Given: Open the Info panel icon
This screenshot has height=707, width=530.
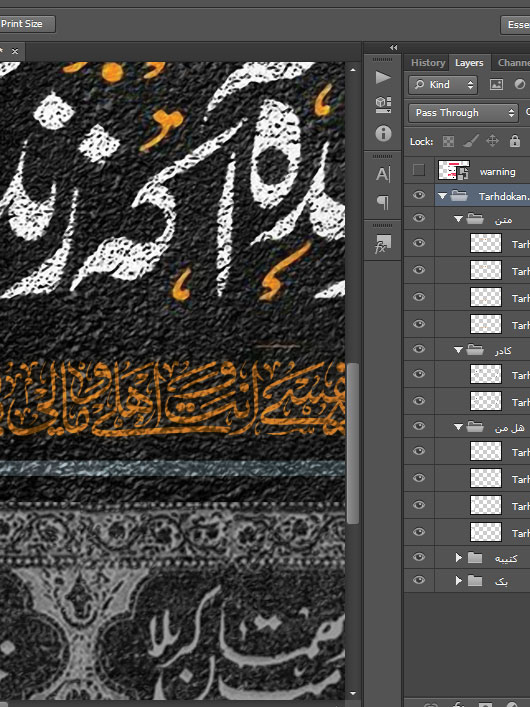Looking at the screenshot, I should (x=383, y=133).
